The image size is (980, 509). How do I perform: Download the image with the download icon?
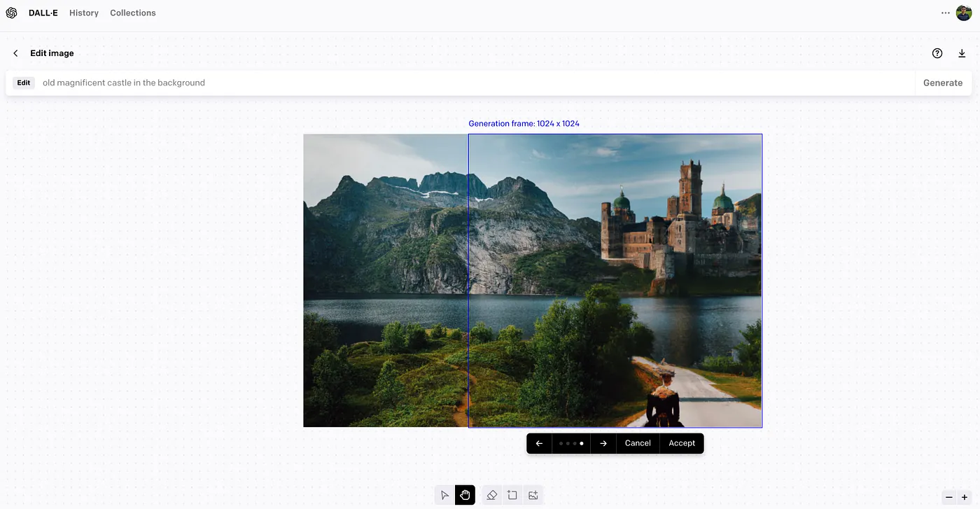pos(962,53)
